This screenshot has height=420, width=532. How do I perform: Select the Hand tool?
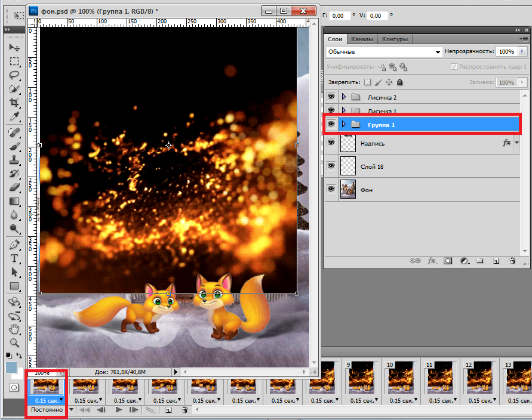pos(14,329)
